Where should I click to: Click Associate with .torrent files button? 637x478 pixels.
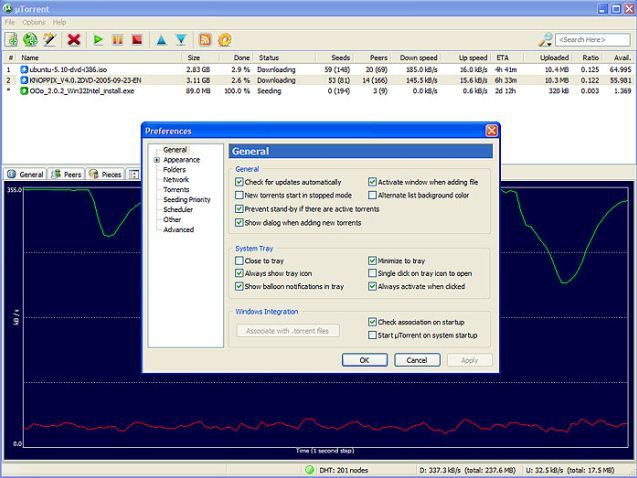coord(288,331)
